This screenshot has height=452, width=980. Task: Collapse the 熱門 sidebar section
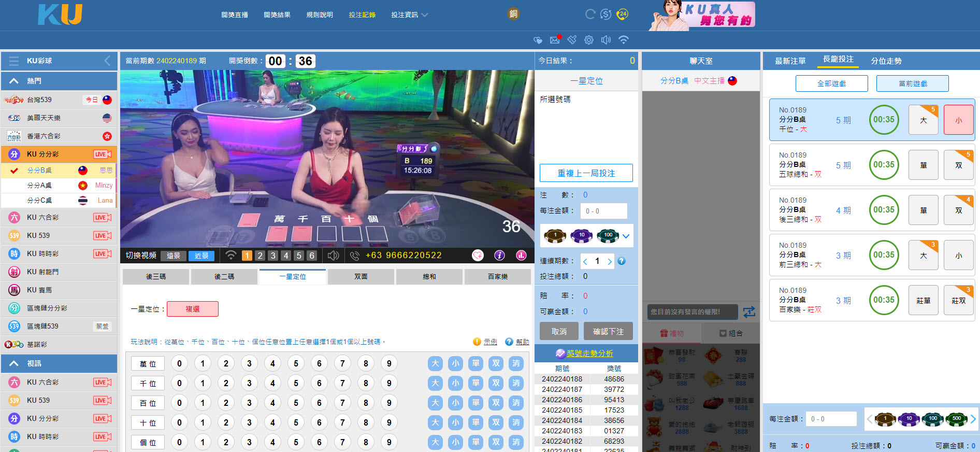59,81
